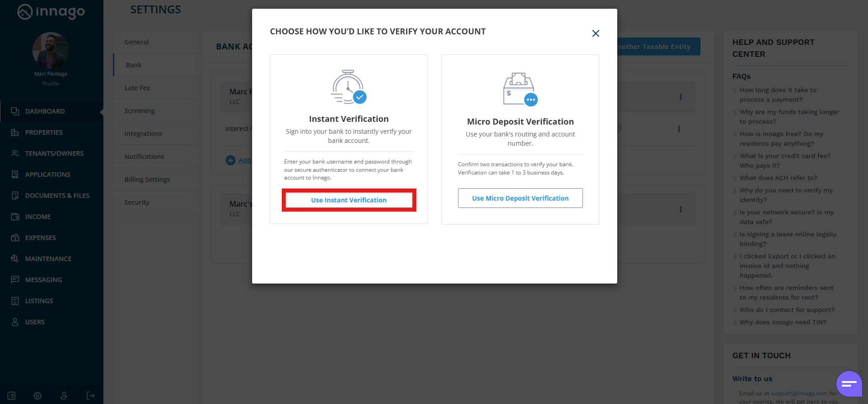
Task: Click Use Micro Deposit Verification button
Action: [520, 198]
